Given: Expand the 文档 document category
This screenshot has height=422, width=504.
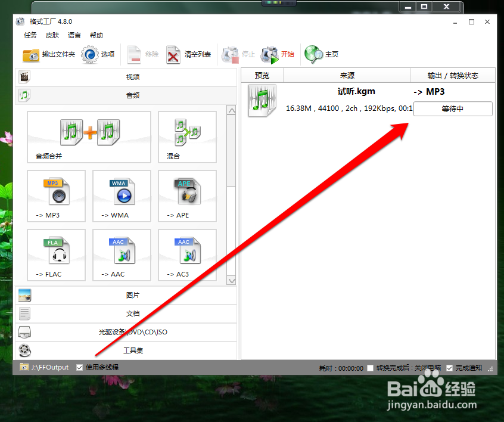Looking at the screenshot, I should (126, 314).
